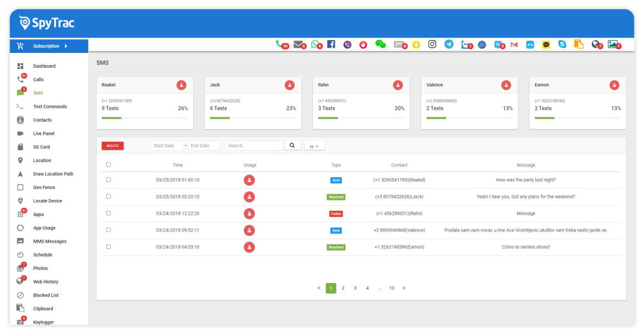The height and width of the screenshot is (334, 644).
Task: Click the Start Date input field
Action: tap(167, 146)
